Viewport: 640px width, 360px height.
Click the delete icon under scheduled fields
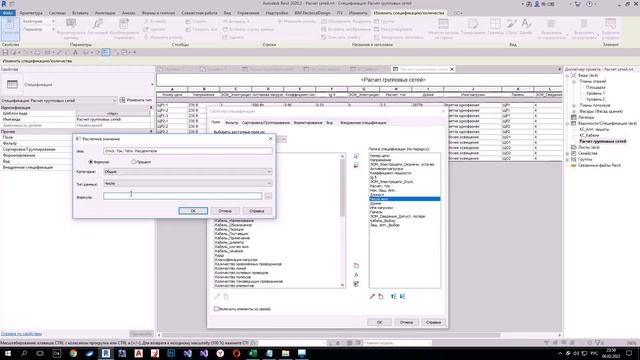click(380, 296)
